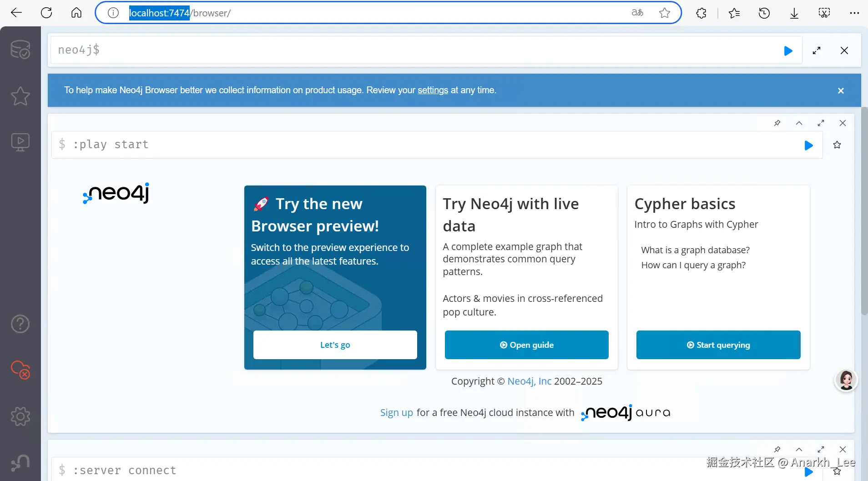Click the 'Cypher basics' card heading

[685, 204]
